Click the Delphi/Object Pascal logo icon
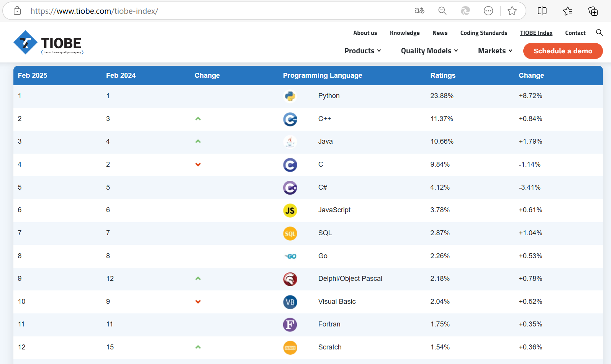This screenshot has width=611, height=364. click(x=290, y=279)
